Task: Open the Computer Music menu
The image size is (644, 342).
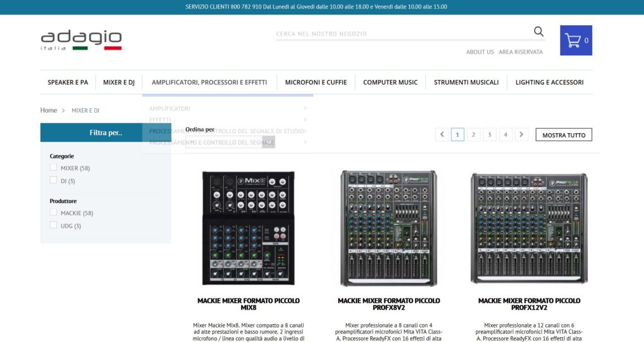Action: click(x=390, y=82)
